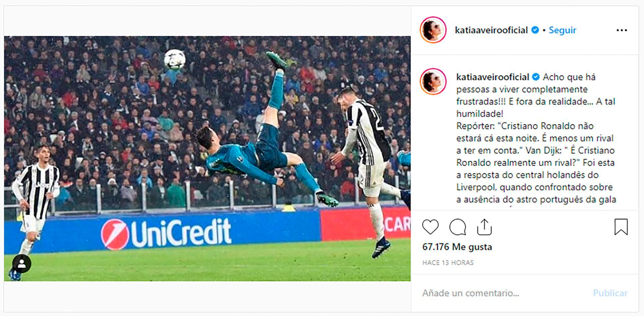The width and height of the screenshot is (644, 316).
Task: Click the bicycle kick photo
Action: coord(207,159)
